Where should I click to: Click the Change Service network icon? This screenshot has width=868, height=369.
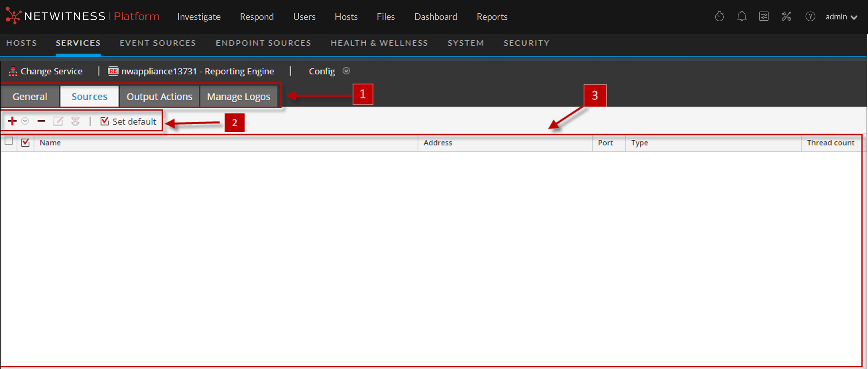point(13,71)
